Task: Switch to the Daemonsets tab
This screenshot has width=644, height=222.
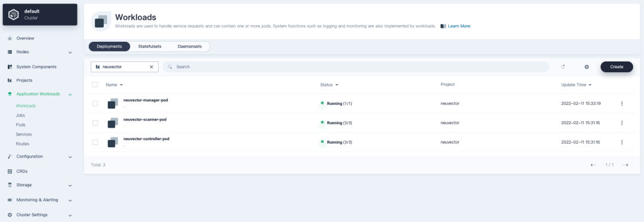Action: tap(190, 47)
